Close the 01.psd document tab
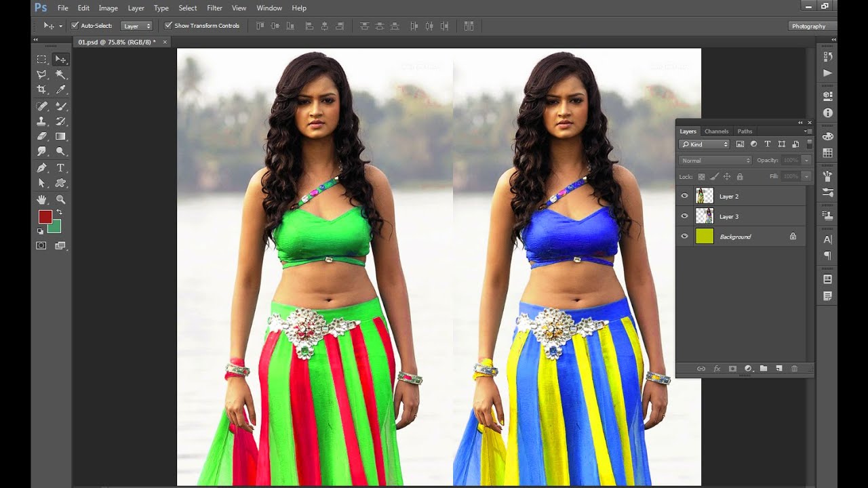868x488 pixels. point(165,42)
